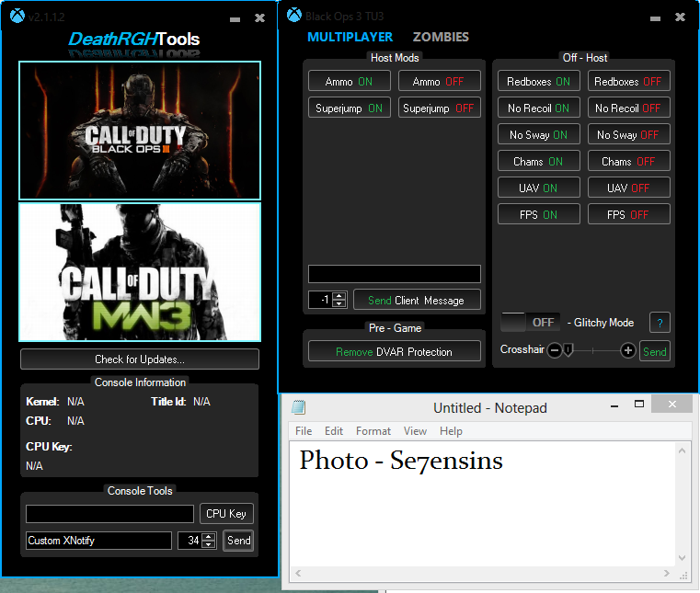Enable No Recoil ON

[x=539, y=108]
